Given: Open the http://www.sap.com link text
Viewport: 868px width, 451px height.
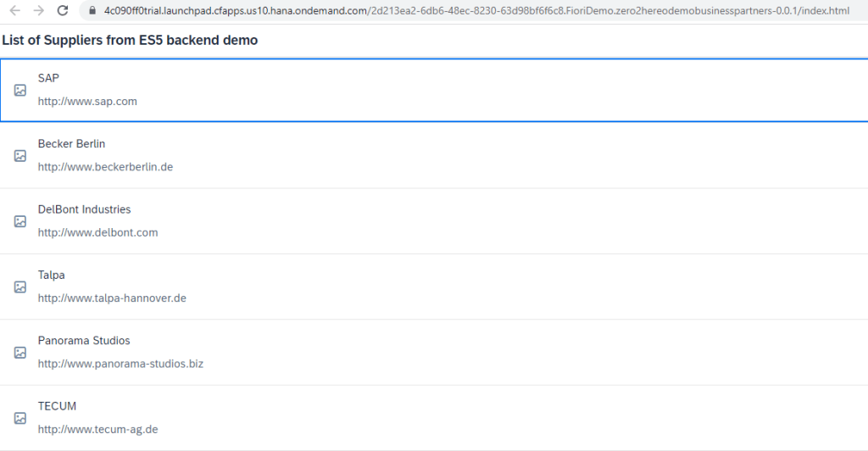Looking at the screenshot, I should coord(87,102).
